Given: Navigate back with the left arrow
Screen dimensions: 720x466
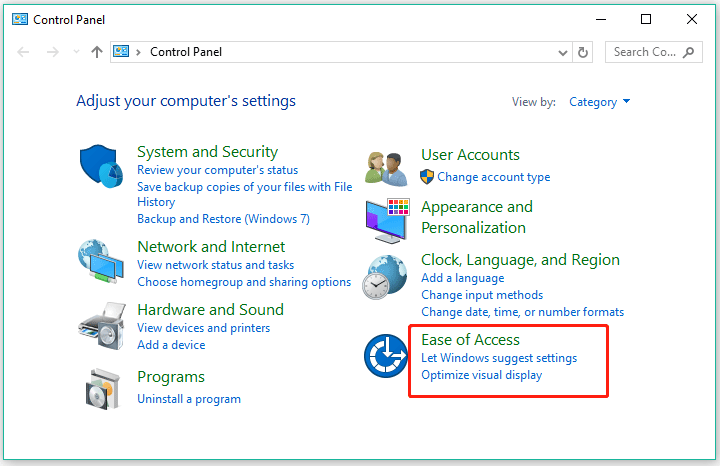Looking at the screenshot, I should (x=23, y=52).
